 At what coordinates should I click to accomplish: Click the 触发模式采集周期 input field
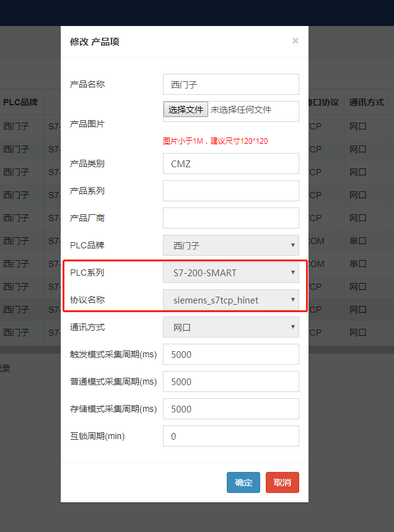pos(230,354)
